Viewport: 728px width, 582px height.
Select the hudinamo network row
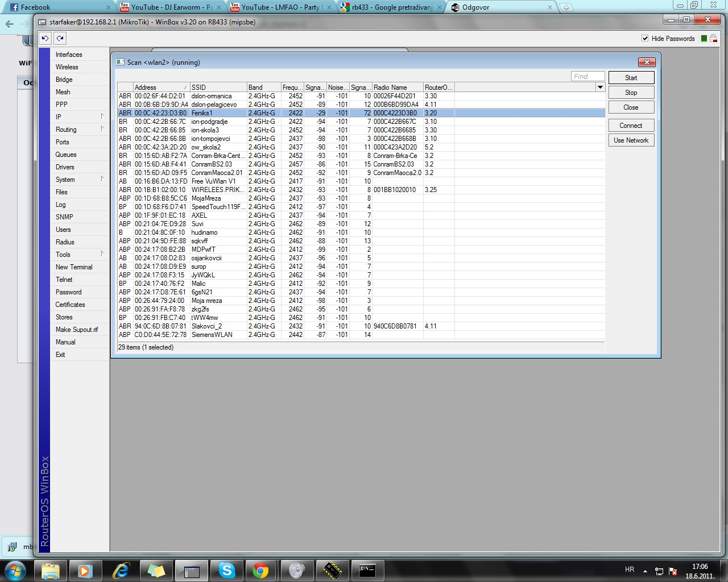[361, 232]
